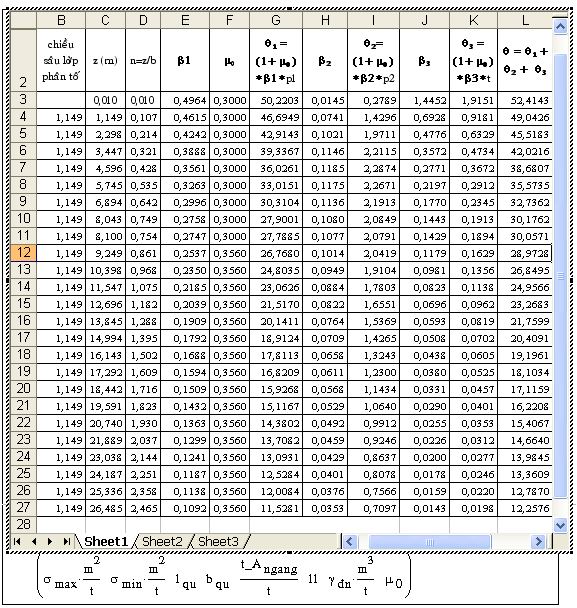This screenshot has width=577, height=608.
Task: Switch to Sheet3 tab
Action: (x=218, y=542)
